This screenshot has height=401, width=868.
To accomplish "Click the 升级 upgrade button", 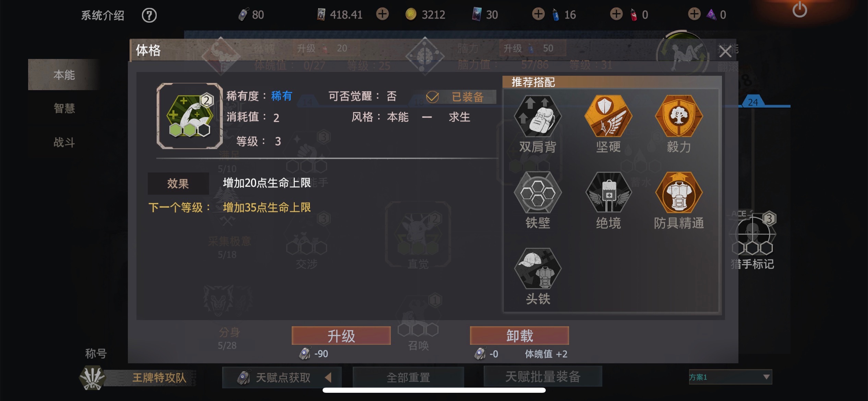I will pos(341,336).
